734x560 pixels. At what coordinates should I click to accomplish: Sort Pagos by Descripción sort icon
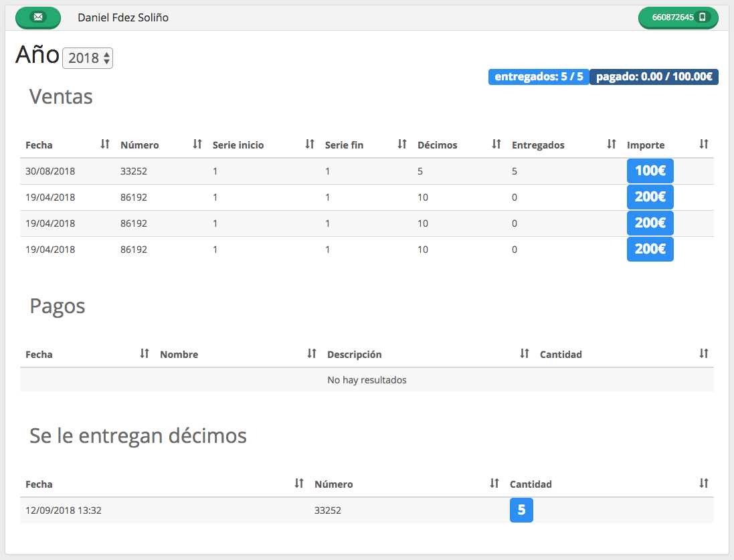pos(525,353)
